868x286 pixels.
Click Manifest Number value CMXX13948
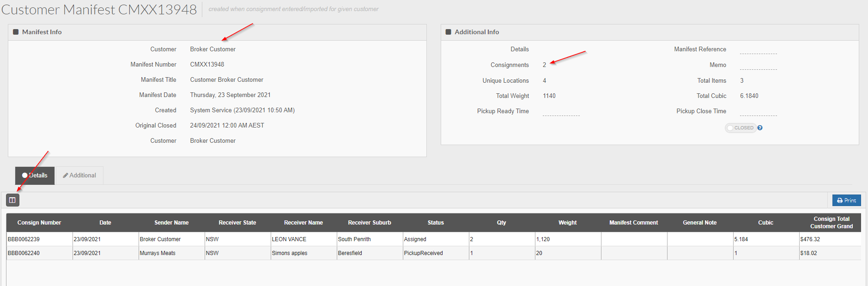pyautogui.click(x=207, y=65)
